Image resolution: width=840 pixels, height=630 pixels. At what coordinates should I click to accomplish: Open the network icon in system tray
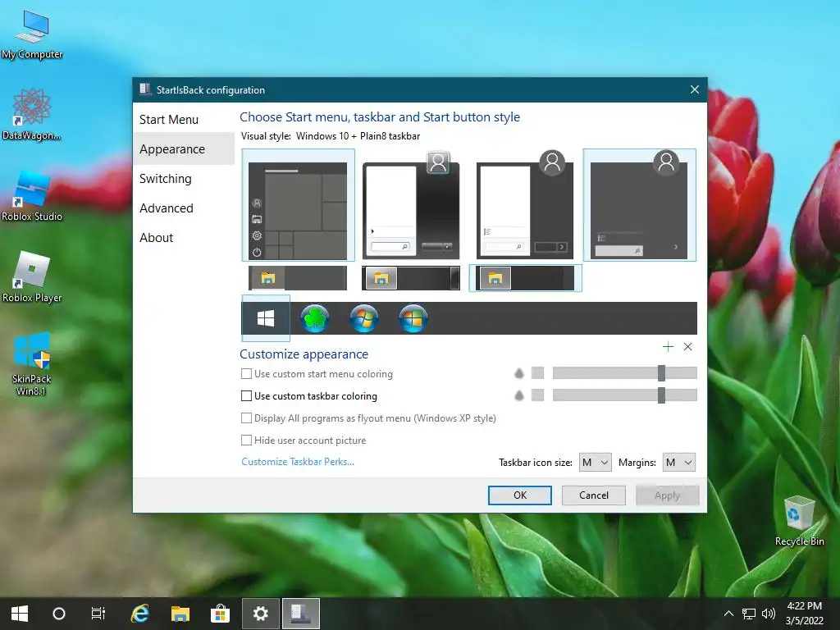748,614
